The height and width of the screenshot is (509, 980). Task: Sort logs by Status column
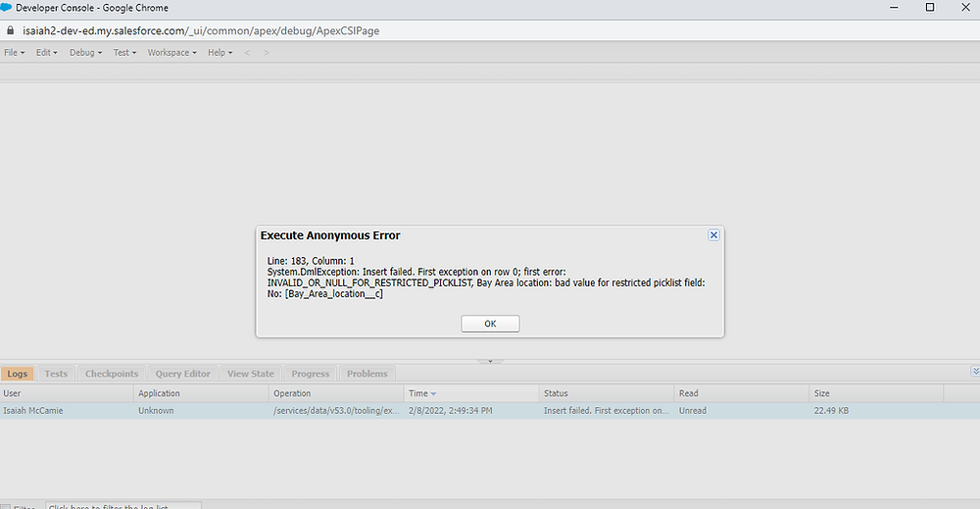pos(607,393)
